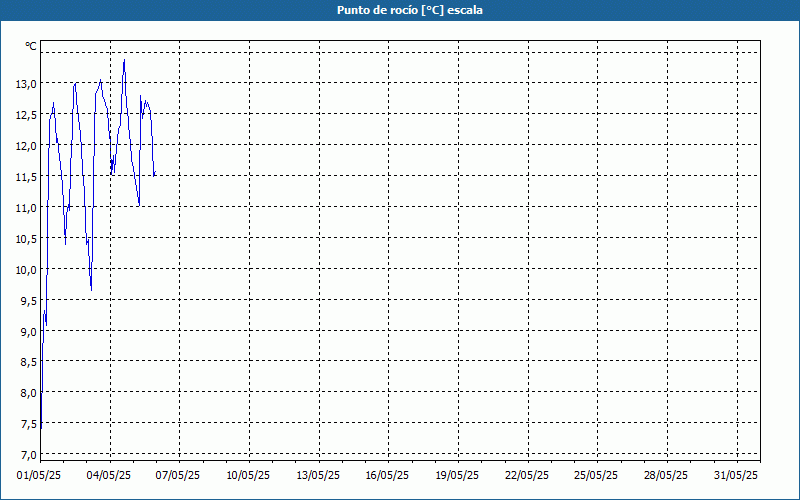800x500 pixels.
Task: Click the 7,0 y-axis label
Action: [29, 454]
